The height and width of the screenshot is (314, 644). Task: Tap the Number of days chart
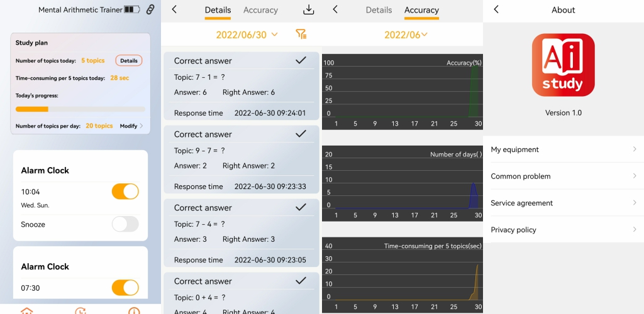(402, 183)
